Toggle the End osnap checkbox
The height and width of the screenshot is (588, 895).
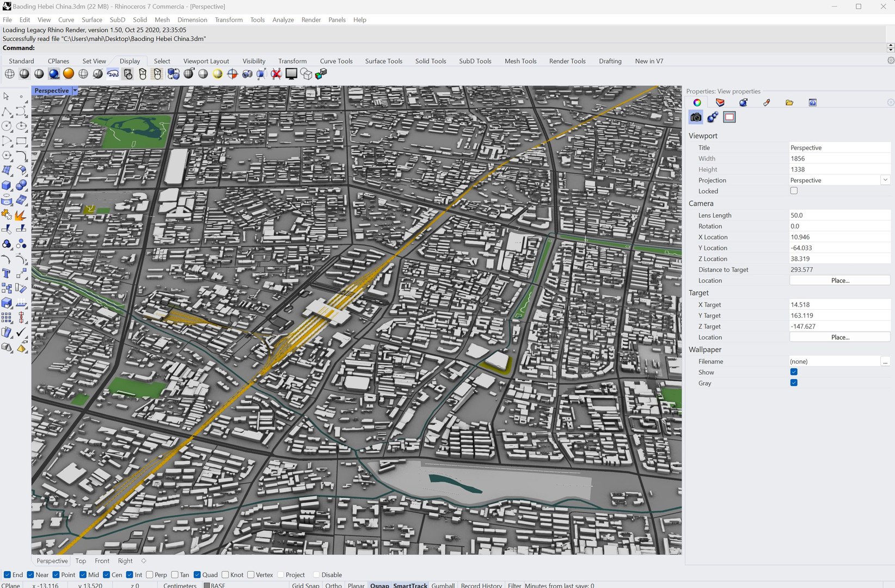click(8, 574)
